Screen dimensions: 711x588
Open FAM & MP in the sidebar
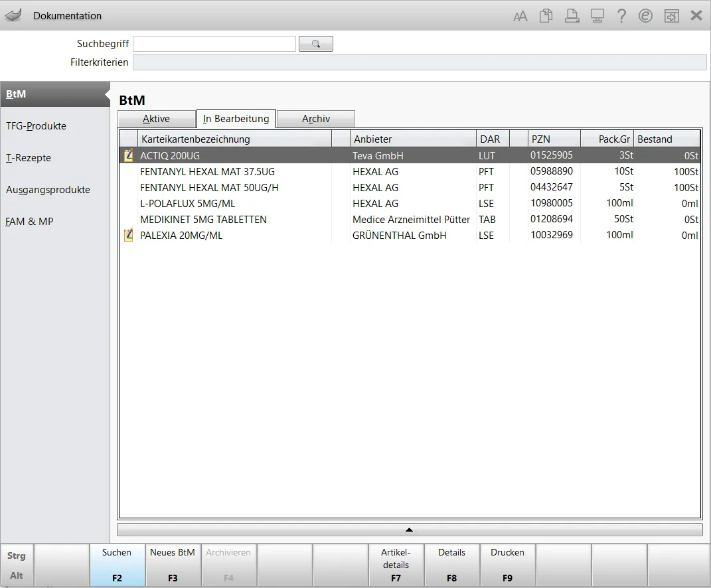tap(29, 221)
